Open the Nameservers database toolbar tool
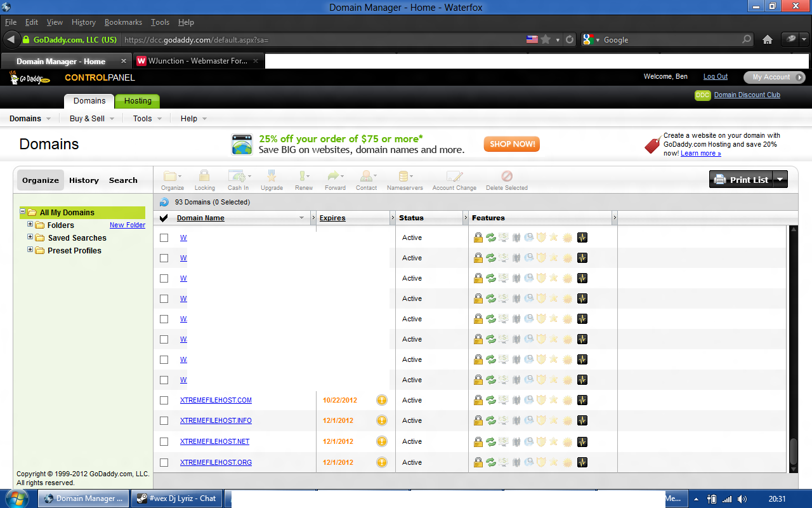 (x=404, y=180)
